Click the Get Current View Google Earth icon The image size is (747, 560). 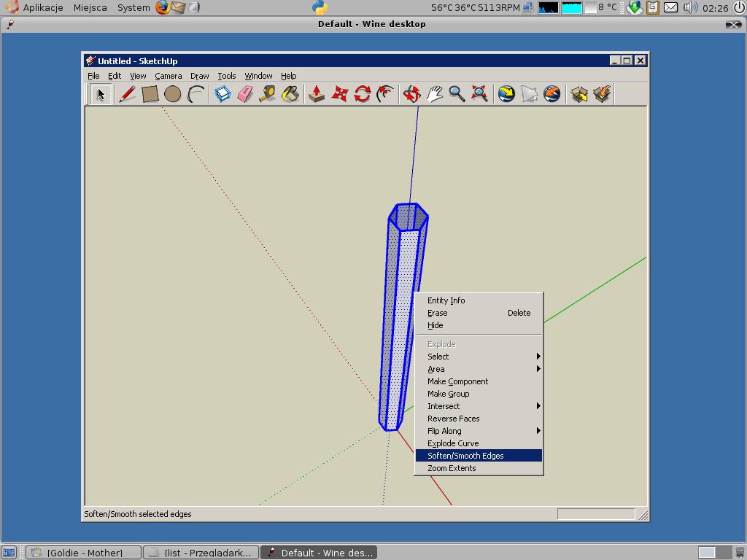click(506, 94)
